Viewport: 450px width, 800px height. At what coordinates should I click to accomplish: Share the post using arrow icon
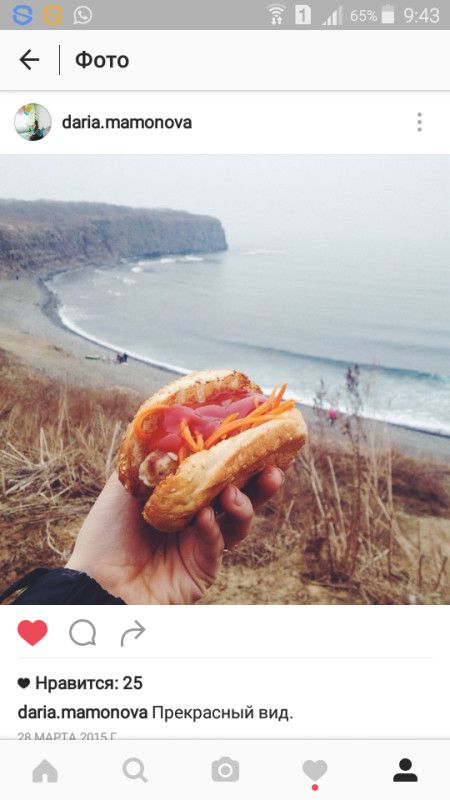point(133,633)
